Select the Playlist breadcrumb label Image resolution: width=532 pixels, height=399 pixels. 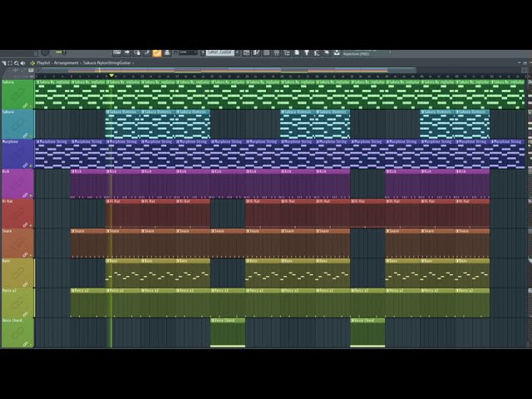coord(43,63)
